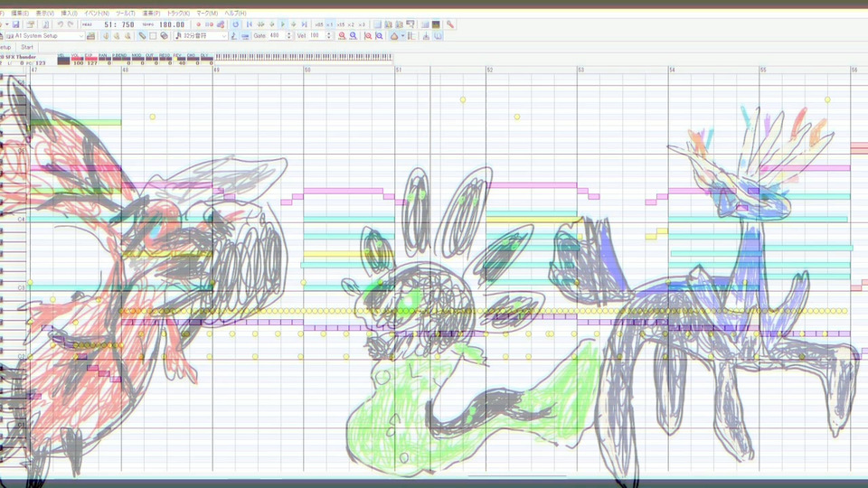Undo the last edit
Screen dimensions: 868x488
(61, 24)
